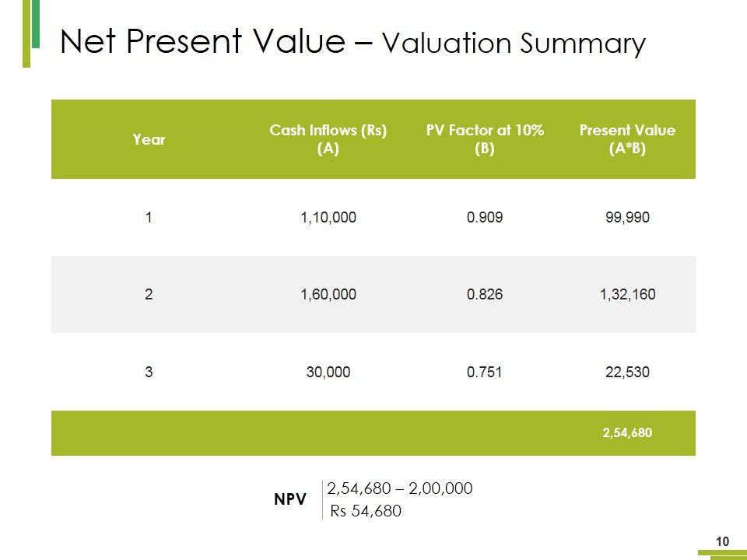
Task: Click the 'Present Value (A*B)' column header
Action: tap(627, 140)
